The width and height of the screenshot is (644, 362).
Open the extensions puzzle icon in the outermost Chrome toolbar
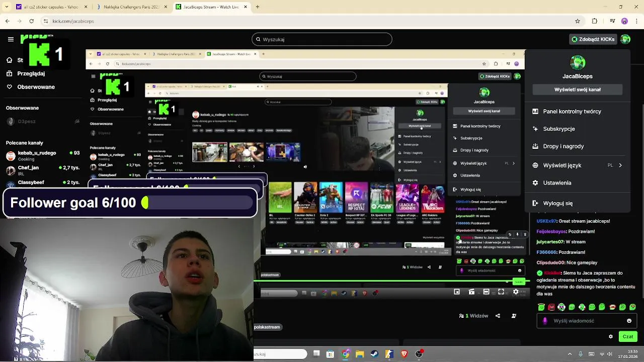(x=595, y=21)
